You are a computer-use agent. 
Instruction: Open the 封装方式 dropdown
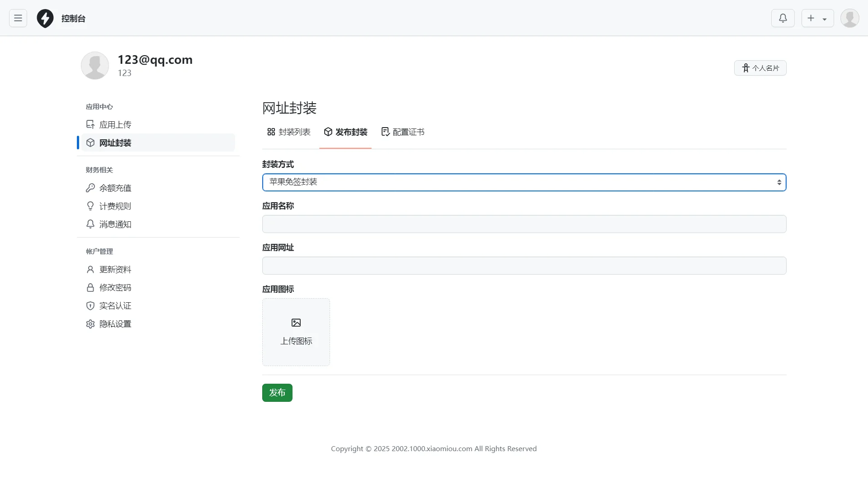point(524,182)
